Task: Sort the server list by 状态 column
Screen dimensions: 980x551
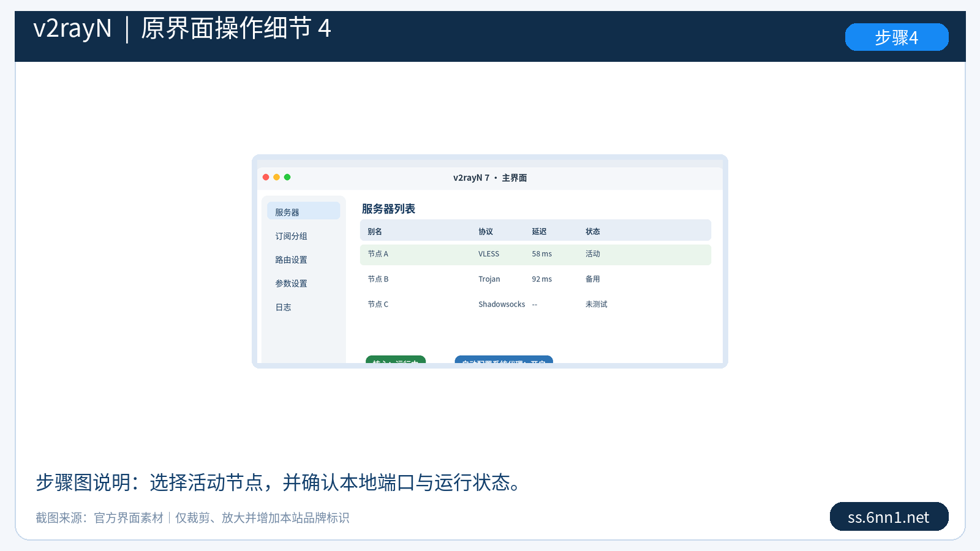Action: click(x=592, y=231)
